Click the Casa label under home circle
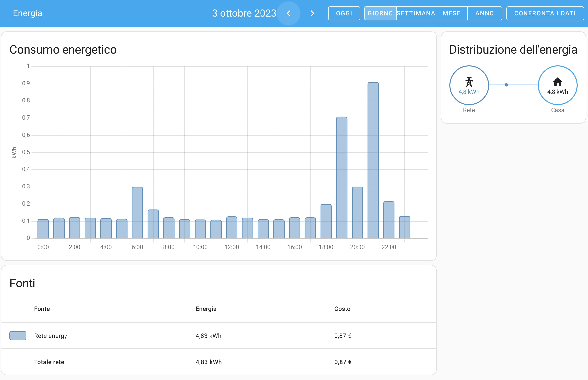Screen dimensions: 588x380 [x=557, y=110]
